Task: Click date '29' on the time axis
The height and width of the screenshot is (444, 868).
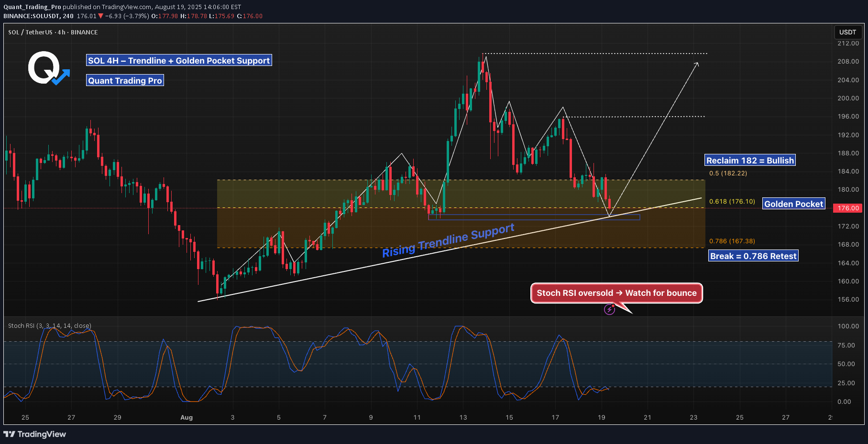Action: pyautogui.click(x=117, y=417)
